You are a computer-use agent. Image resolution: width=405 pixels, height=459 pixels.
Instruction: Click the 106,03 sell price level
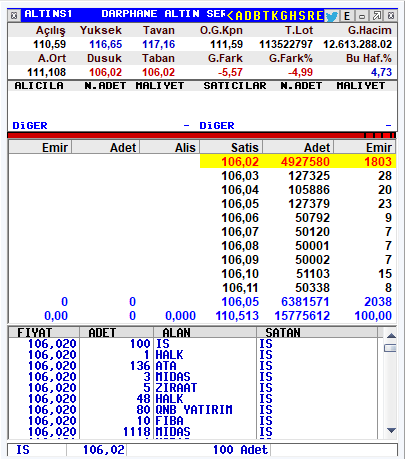tap(240, 176)
